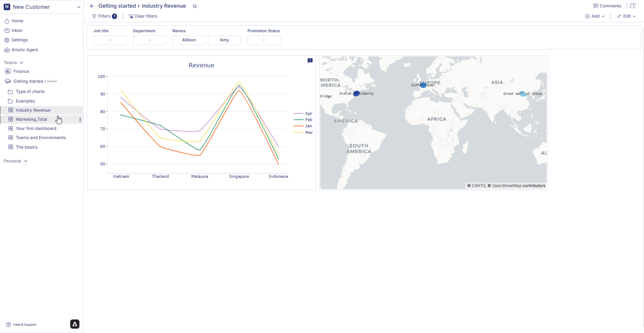Open the Marketing_Total three-dot options menu
Screen dimensions: 644x333
[x=80, y=120]
